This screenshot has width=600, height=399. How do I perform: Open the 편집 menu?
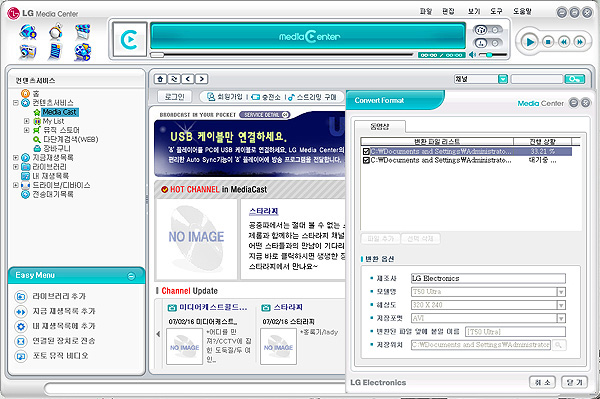click(x=448, y=11)
